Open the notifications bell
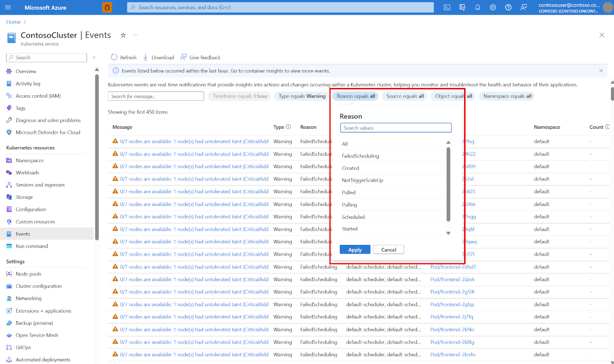Viewport: 614px width, 364px height. (477, 7)
